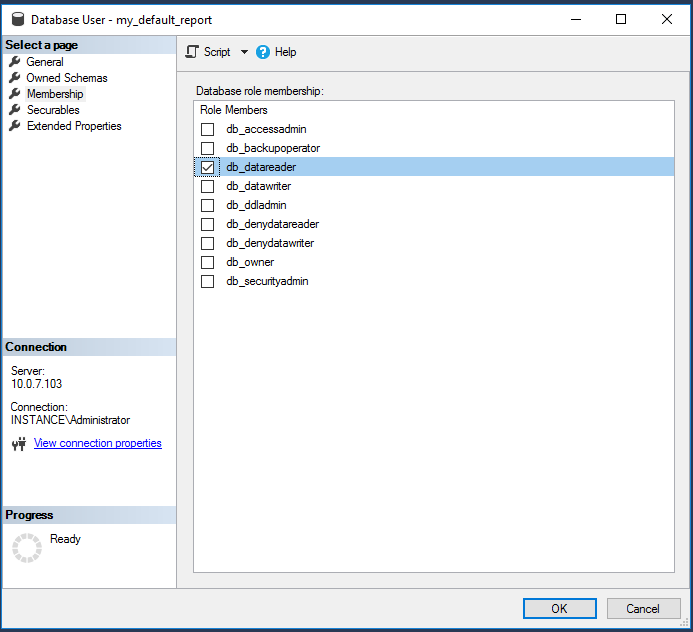Click the wrench icon beside General
The image size is (693, 632).
15,62
